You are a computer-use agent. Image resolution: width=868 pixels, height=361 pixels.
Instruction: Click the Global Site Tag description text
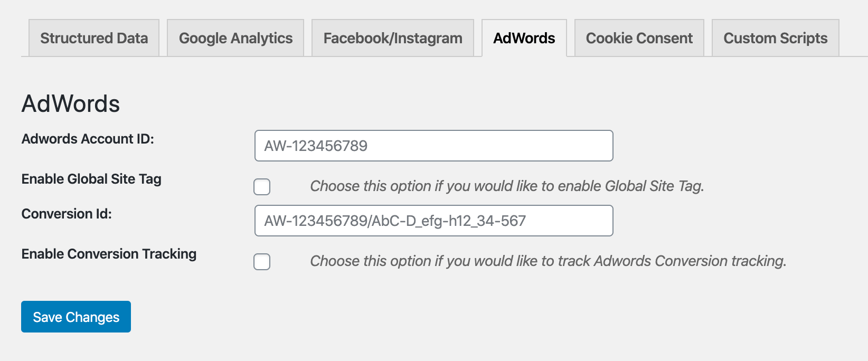(x=507, y=186)
